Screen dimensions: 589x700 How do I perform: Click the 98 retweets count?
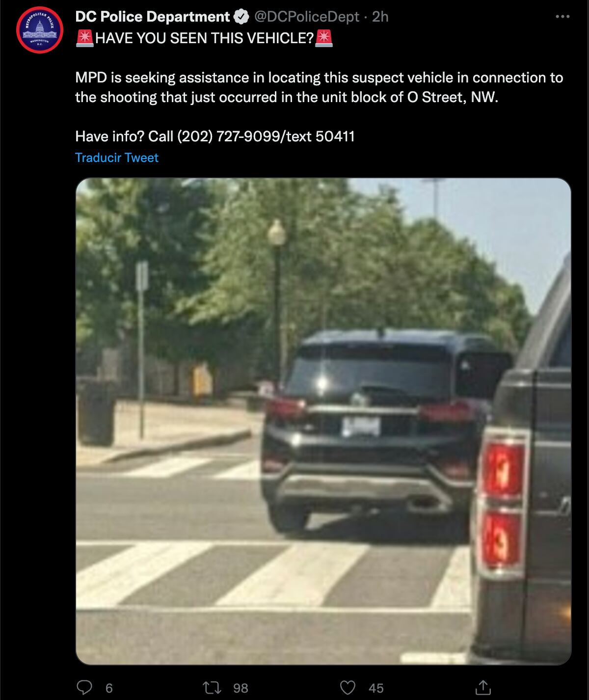pos(241,688)
